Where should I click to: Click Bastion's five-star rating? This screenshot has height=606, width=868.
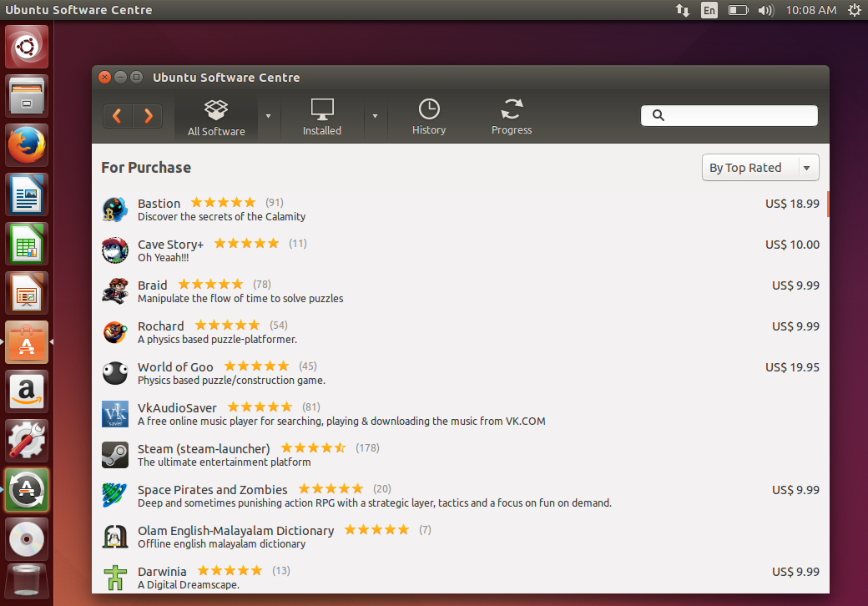point(223,202)
